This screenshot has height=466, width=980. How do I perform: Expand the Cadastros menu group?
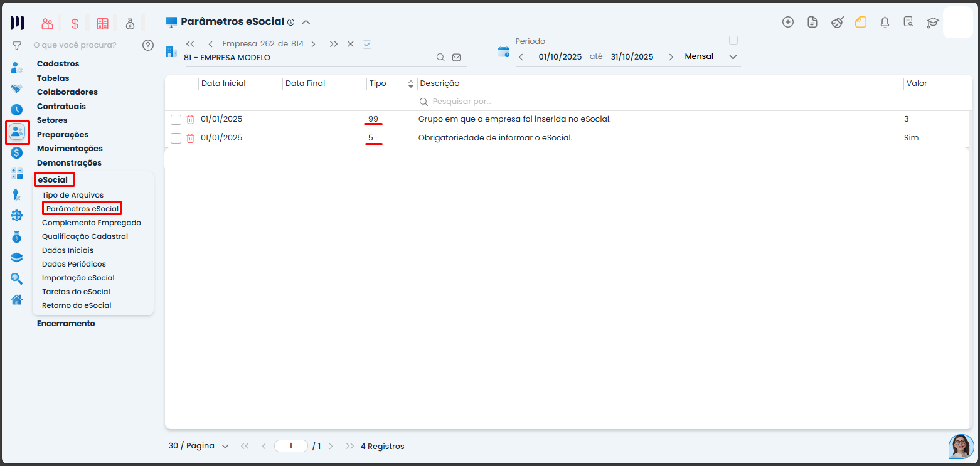[58, 64]
